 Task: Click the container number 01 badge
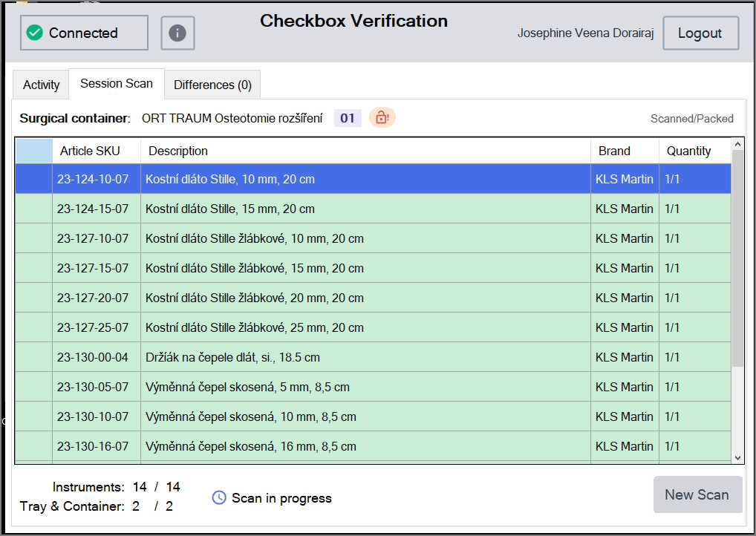click(x=348, y=118)
